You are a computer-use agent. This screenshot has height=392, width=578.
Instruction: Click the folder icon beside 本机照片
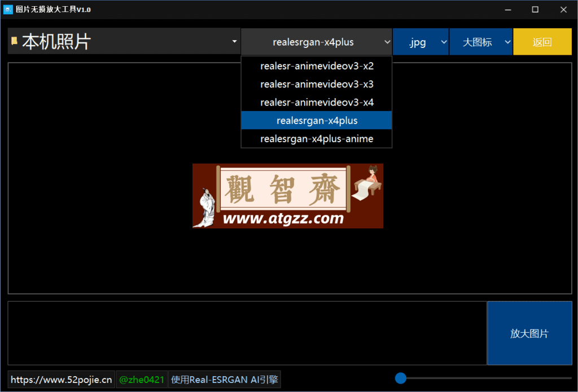click(14, 41)
